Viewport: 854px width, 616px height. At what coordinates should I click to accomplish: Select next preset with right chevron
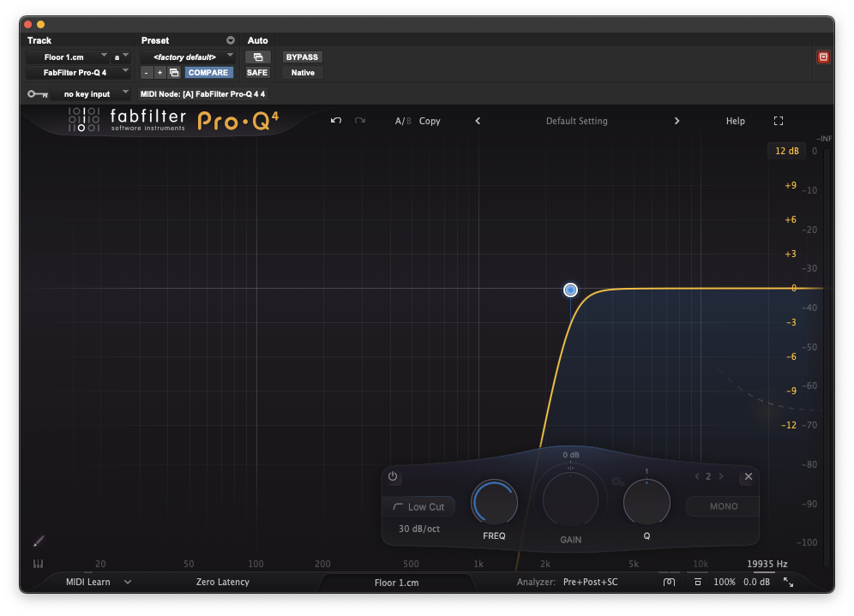[x=677, y=121]
